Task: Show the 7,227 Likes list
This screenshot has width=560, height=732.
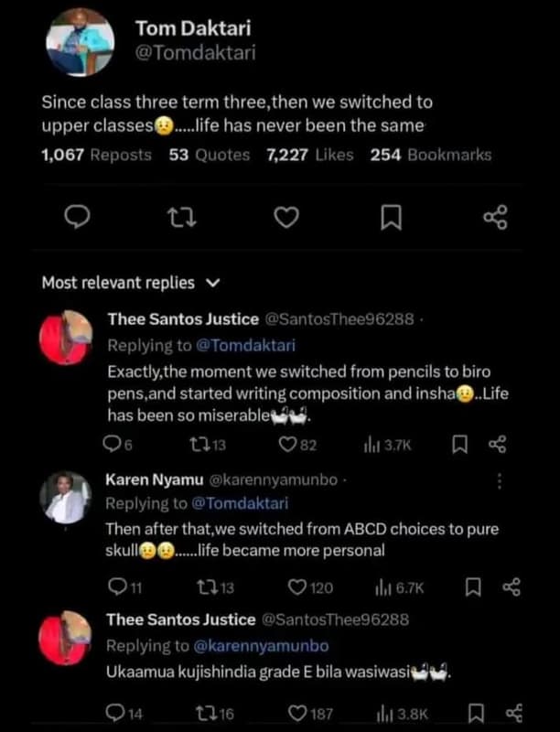Action: (x=309, y=155)
